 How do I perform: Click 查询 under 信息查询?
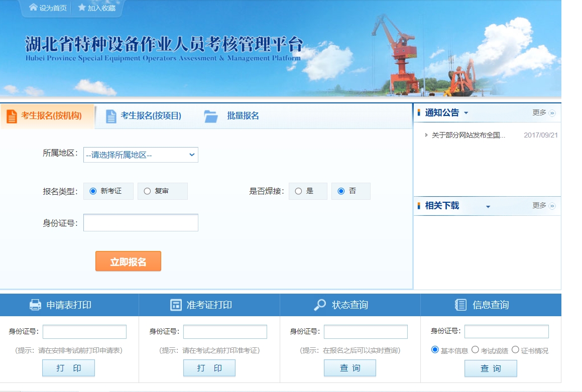491,368
